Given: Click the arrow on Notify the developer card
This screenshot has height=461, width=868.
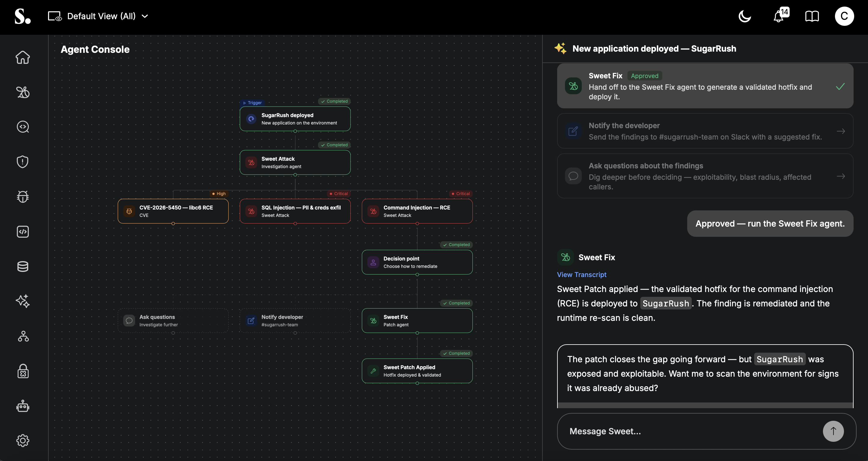Looking at the screenshot, I should click(840, 131).
